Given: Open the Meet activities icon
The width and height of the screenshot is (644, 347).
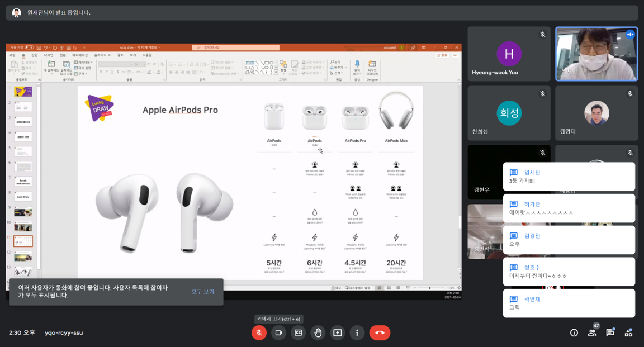Looking at the screenshot, I should pyautogui.click(x=628, y=332).
